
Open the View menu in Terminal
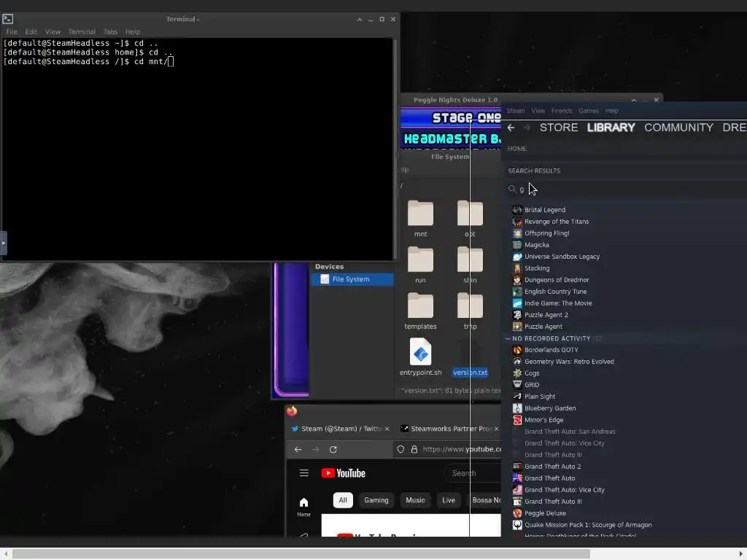point(53,32)
